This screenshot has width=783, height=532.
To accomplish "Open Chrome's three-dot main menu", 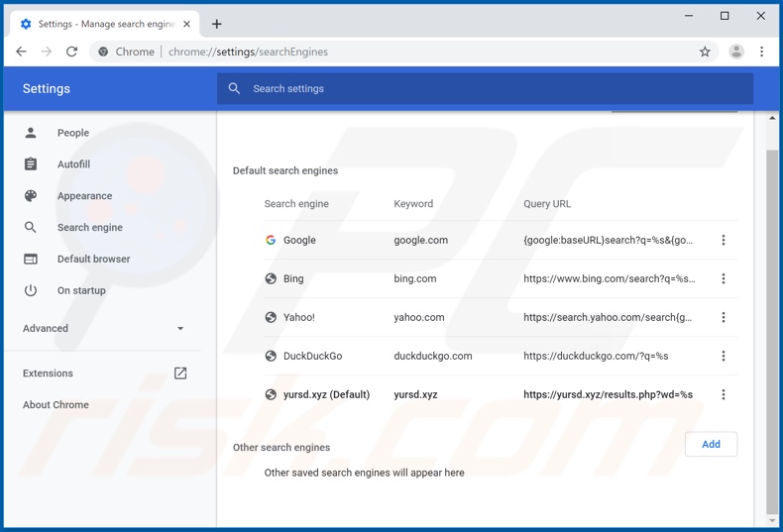I will click(761, 52).
